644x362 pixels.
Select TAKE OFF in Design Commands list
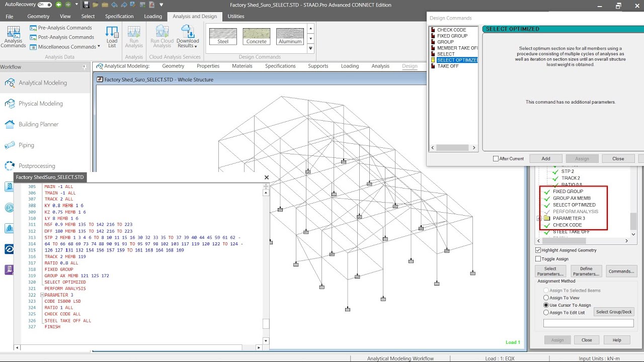(x=448, y=66)
